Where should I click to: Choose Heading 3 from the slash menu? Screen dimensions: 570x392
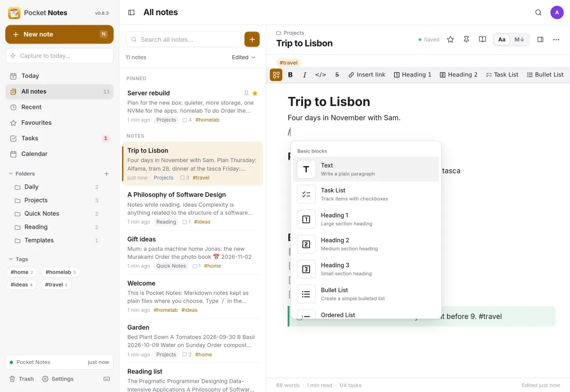366,269
